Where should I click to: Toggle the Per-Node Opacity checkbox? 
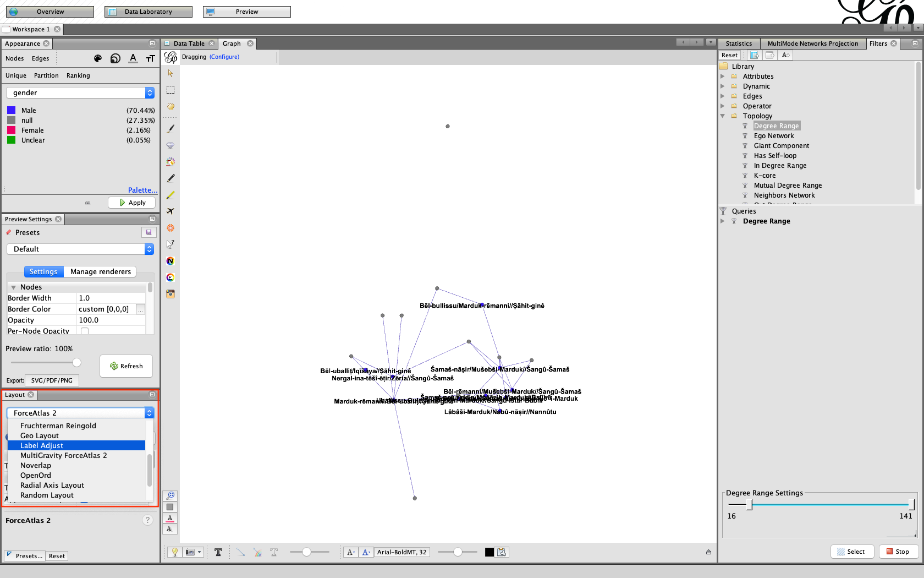[x=85, y=331]
